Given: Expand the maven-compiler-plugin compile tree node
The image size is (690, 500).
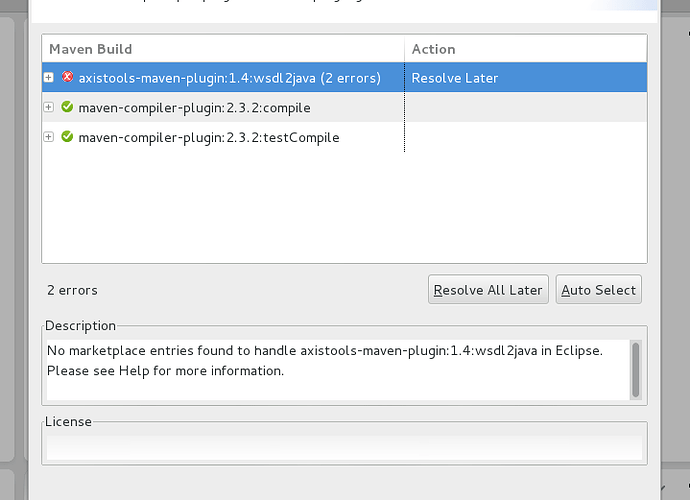Looking at the screenshot, I should (48, 107).
